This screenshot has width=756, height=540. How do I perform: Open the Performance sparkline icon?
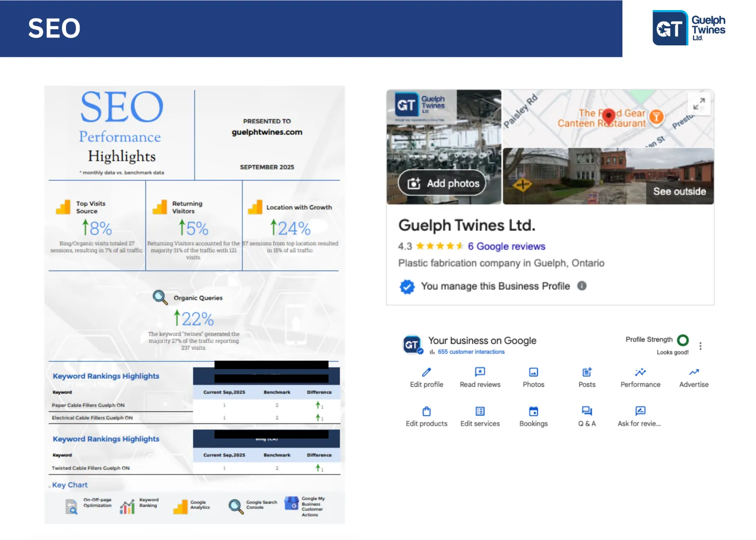point(640,373)
